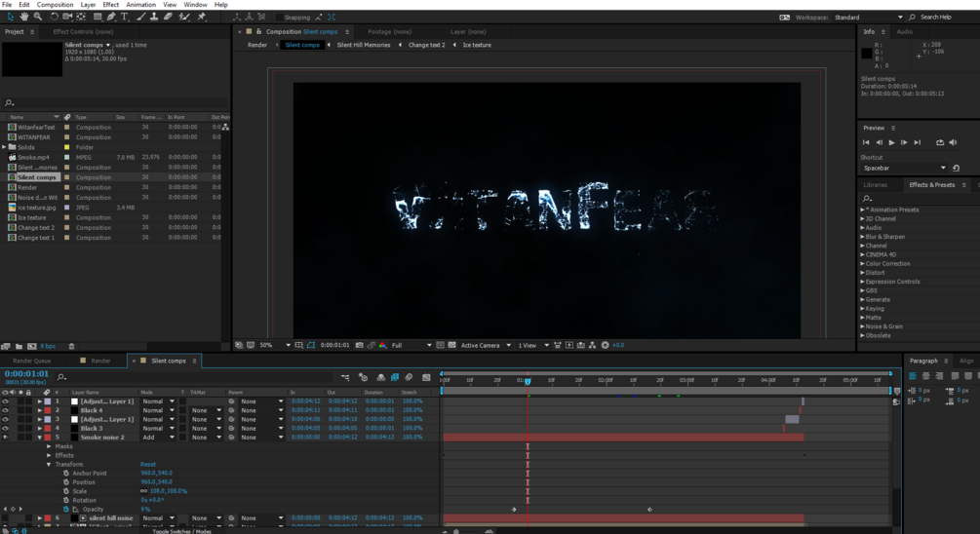
Task: Hide the Black 4 layer with eye icon
Action: [x=5, y=410]
